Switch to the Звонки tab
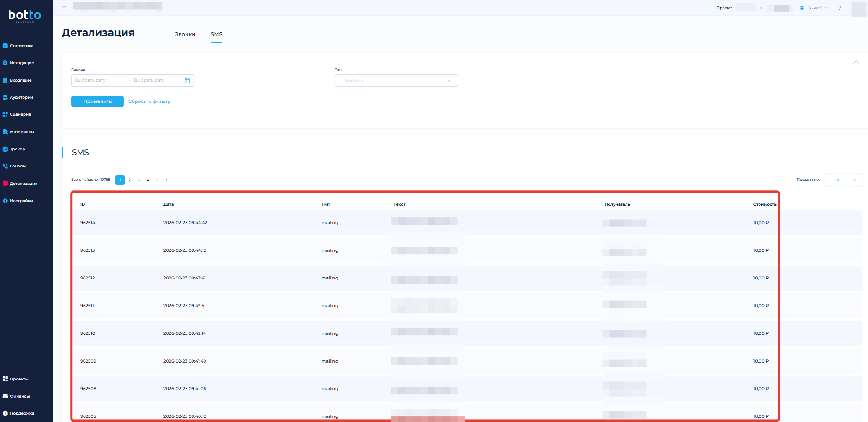Screen dimensions: 868x422 [185, 34]
